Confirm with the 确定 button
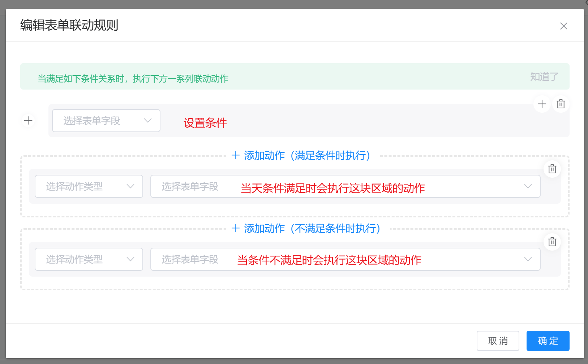The height and width of the screenshot is (364, 588). (x=548, y=341)
